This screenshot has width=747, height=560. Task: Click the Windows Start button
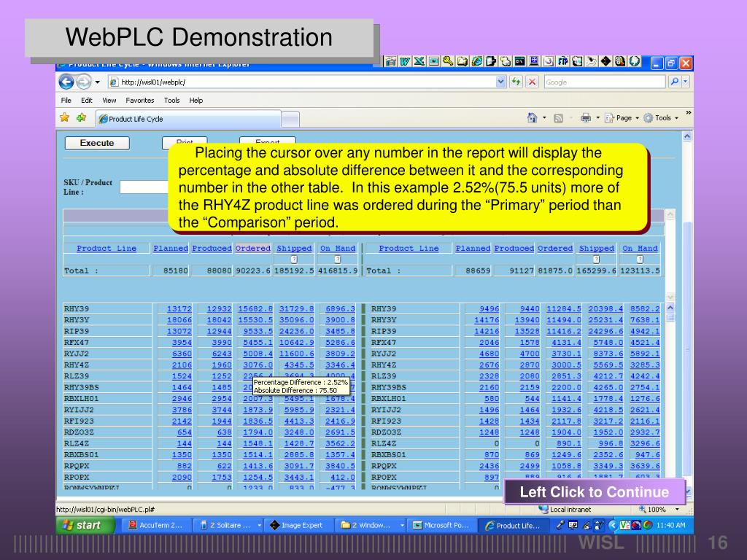tap(85, 525)
